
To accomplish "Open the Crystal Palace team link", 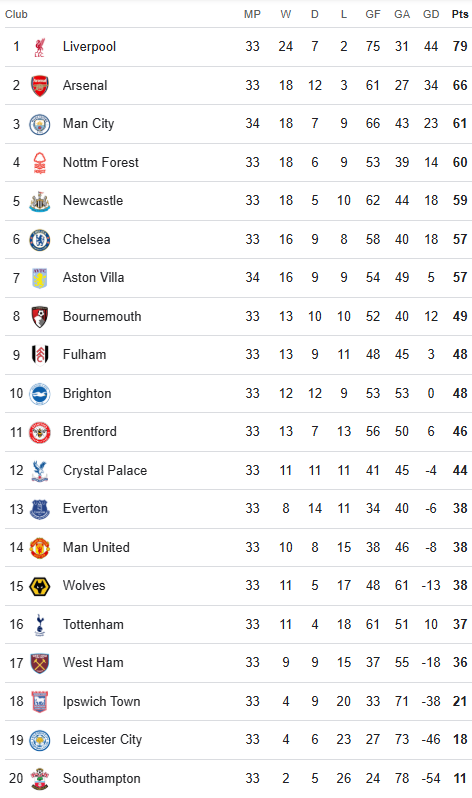I will pyautogui.click(x=105, y=470).
